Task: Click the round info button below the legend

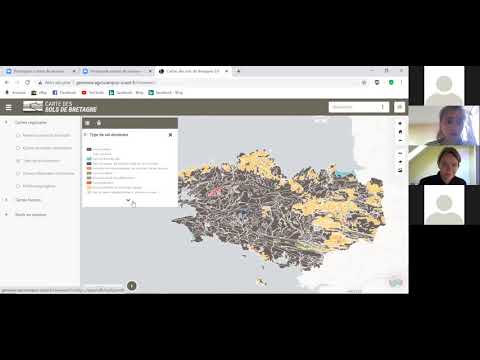Action: coord(132,285)
